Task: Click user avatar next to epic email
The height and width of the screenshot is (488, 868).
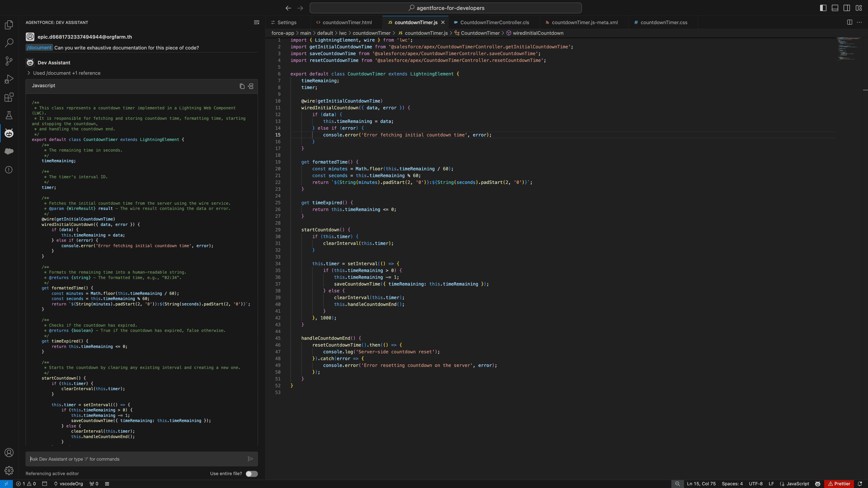Action: [30, 37]
